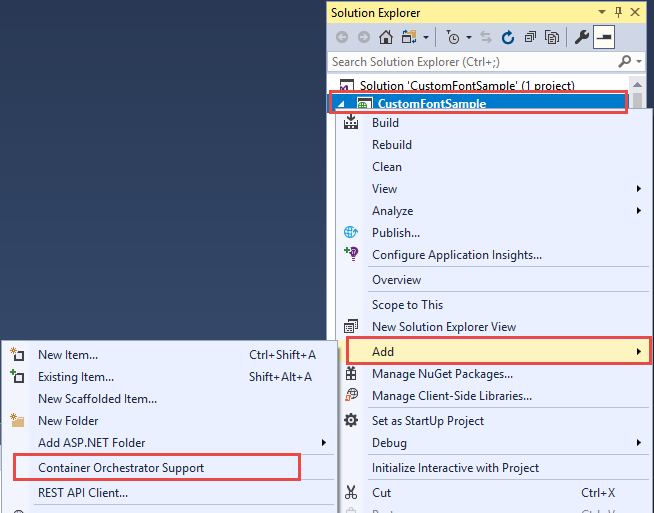This screenshot has height=513, width=654.
Task: Toggle Solution Explorer auto-hide pin
Action: coord(619,13)
